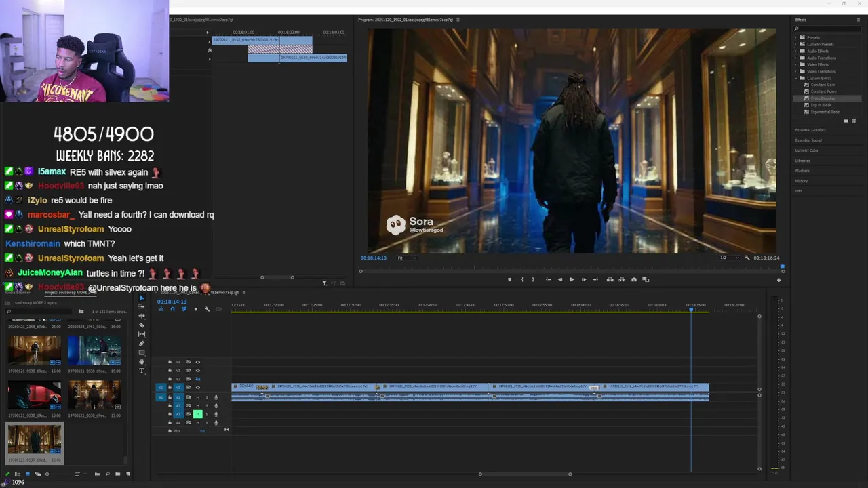868x488 pixels.
Task: Select the Cross Dissolve transition
Action: (x=823, y=98)
